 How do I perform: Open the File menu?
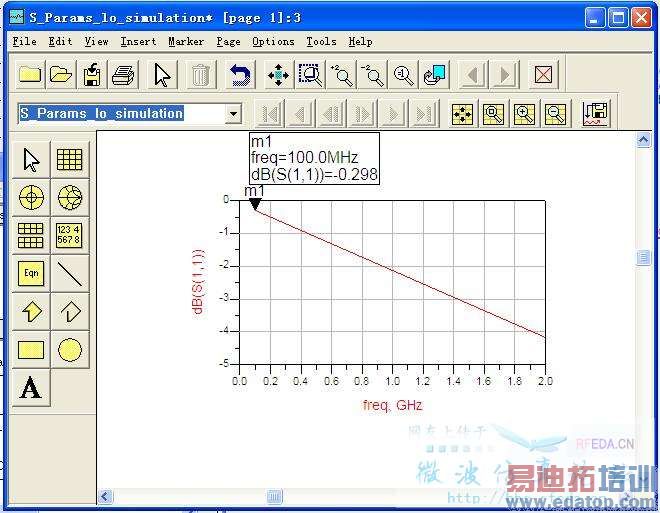24,42
